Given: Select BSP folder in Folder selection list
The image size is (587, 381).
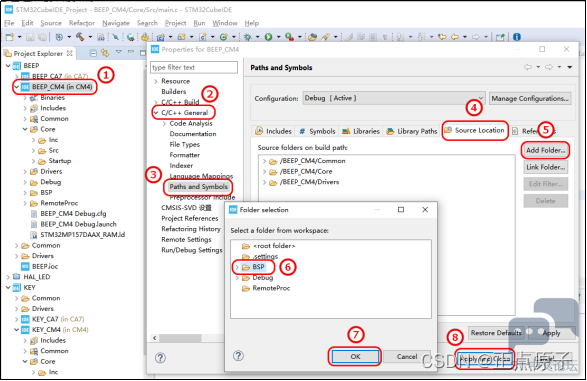Looking at the screenshot, I should pos(258,267).
